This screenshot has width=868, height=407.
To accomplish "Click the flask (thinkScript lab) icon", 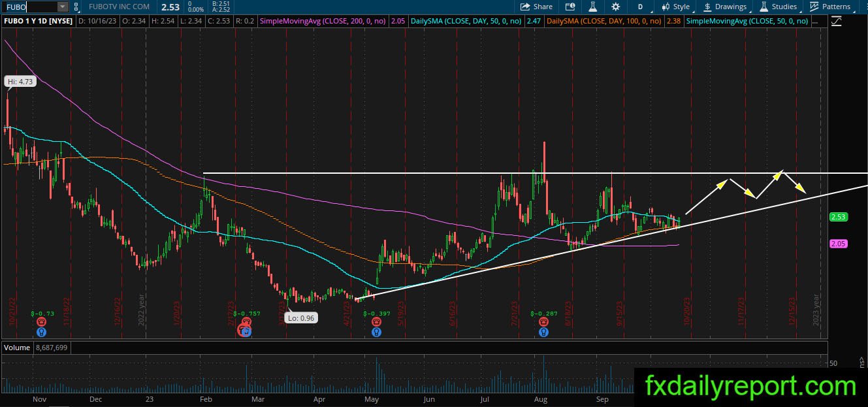I will coord(593,7).
